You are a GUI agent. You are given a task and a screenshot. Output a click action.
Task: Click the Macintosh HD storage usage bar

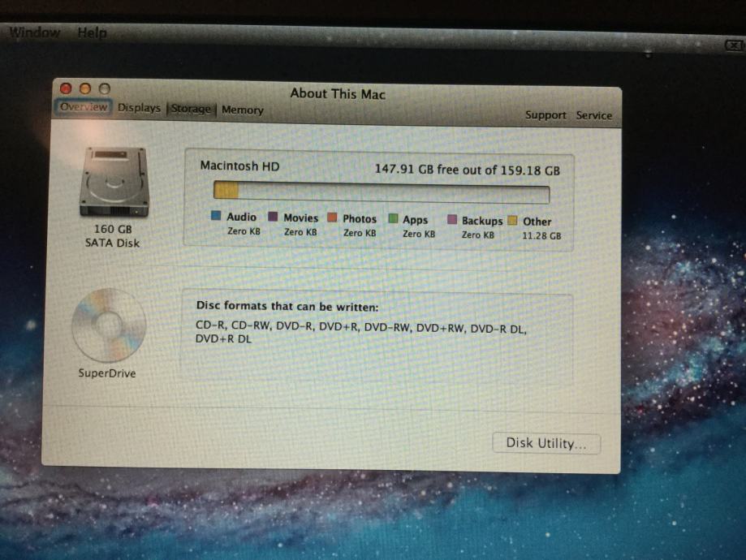click(382, 192)
